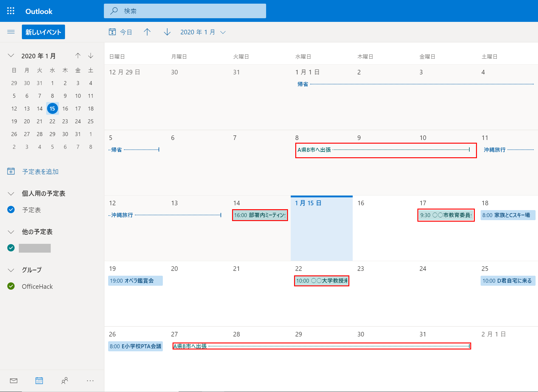
Task: Go to the previous month with the toolbar up arrow
Action: [147, 32]
